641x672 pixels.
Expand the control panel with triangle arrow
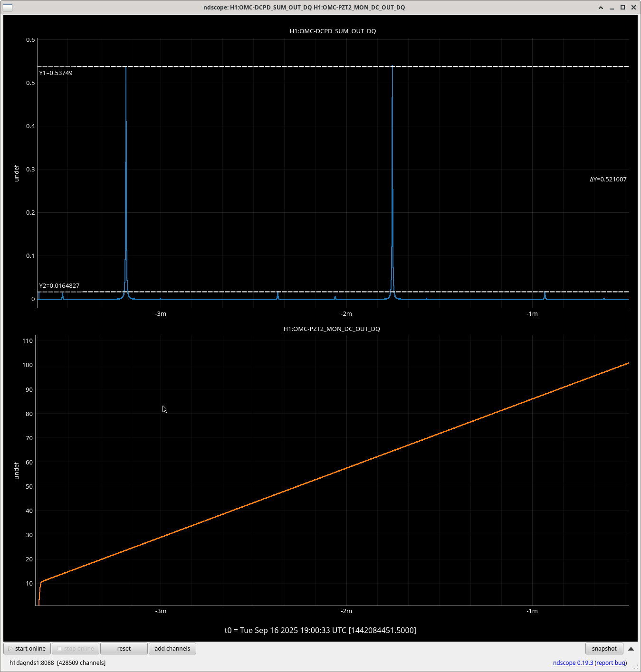(631, 649)
